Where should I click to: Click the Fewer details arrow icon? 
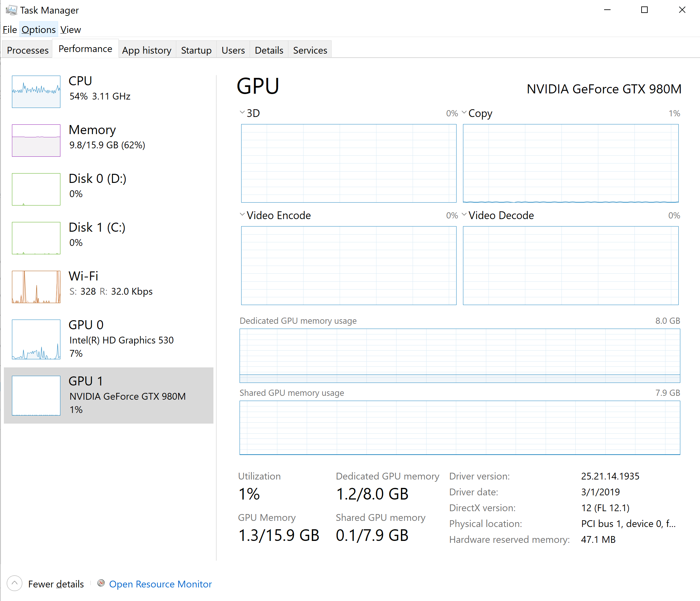(15, 583)
